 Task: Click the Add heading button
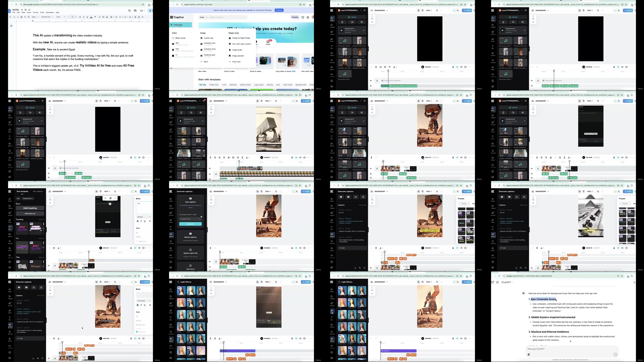pos(30,208)
